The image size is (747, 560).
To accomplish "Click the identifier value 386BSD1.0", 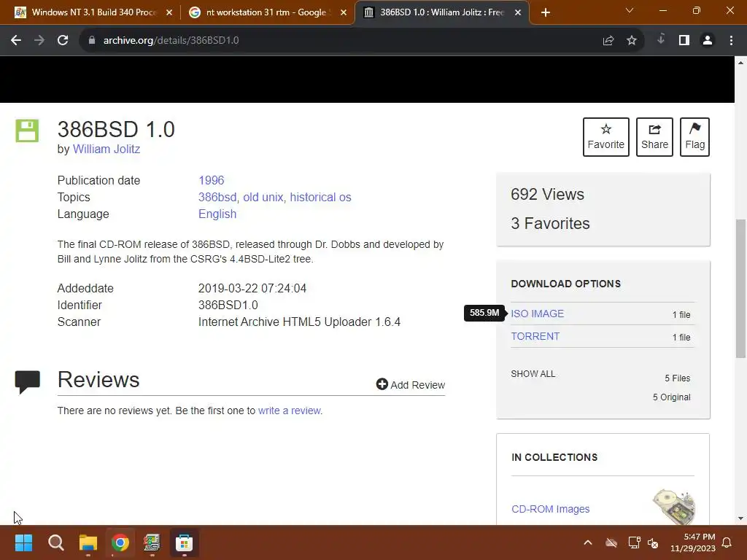I will tap(228, 305).
